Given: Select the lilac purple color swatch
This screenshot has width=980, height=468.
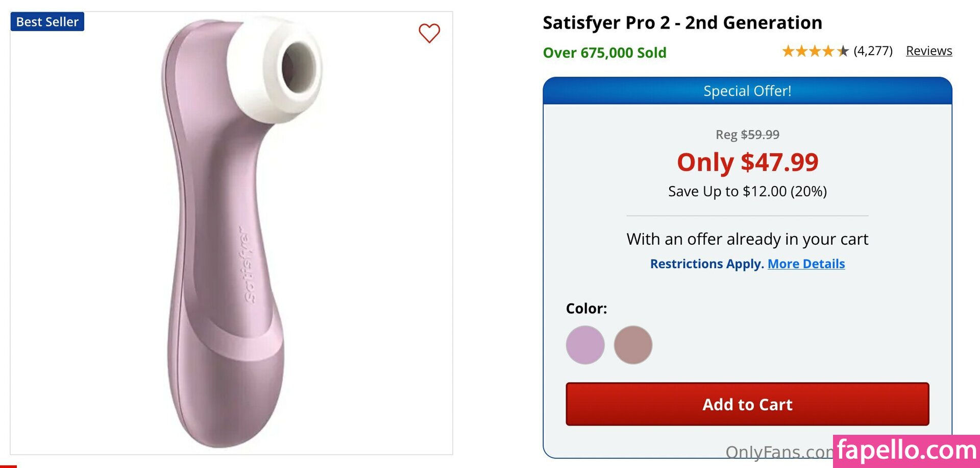Looking at the screenshot, I should [x=585, y=345].
